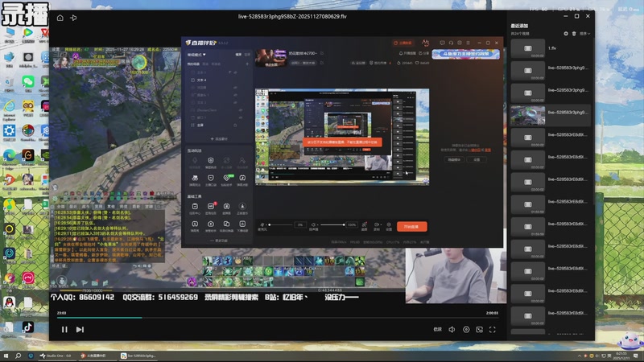Click the orange start streaming button
644x362 pixels.
point(412,227)
